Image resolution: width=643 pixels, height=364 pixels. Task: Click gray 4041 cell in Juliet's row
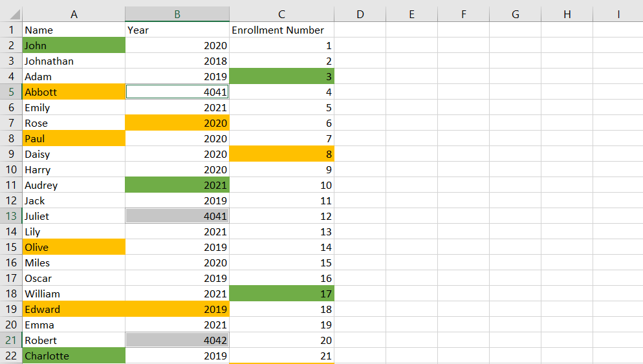click(177, 216)
